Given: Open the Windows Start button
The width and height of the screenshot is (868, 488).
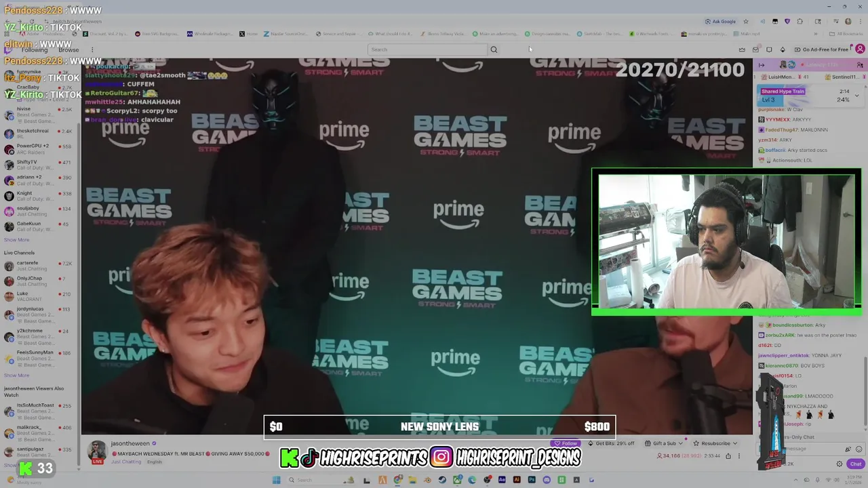Looking at the screenshot, I should click(276, 480).
